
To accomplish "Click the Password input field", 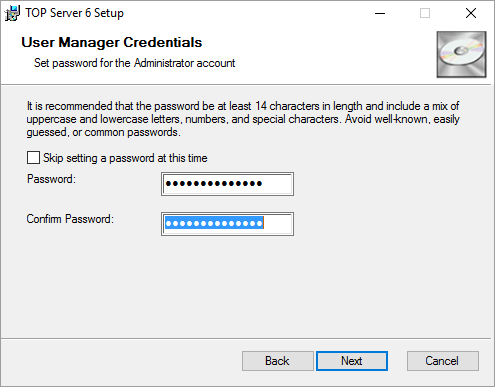I will click(227, 184).
